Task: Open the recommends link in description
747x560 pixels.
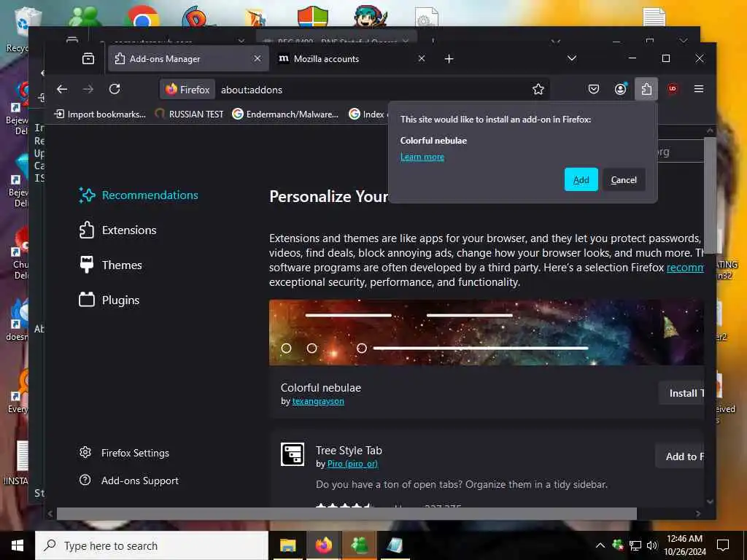Action: click(685, 268)
